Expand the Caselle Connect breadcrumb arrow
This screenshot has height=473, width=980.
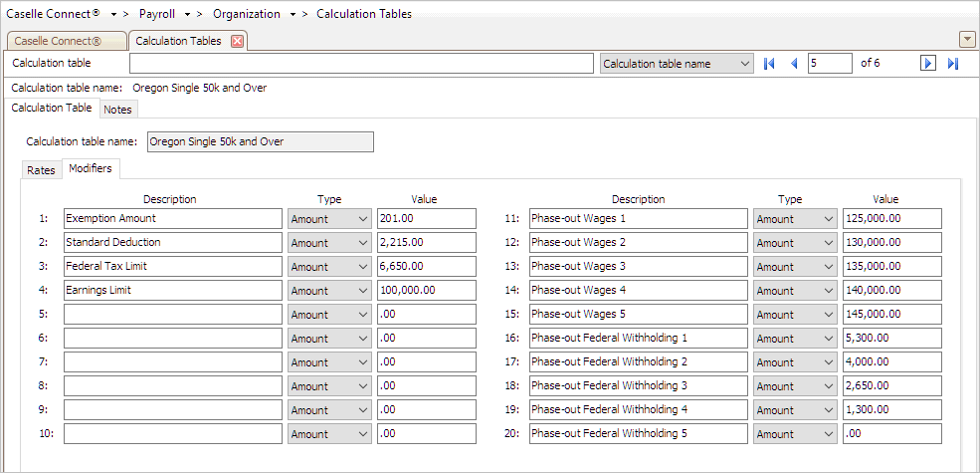(116, 15)
